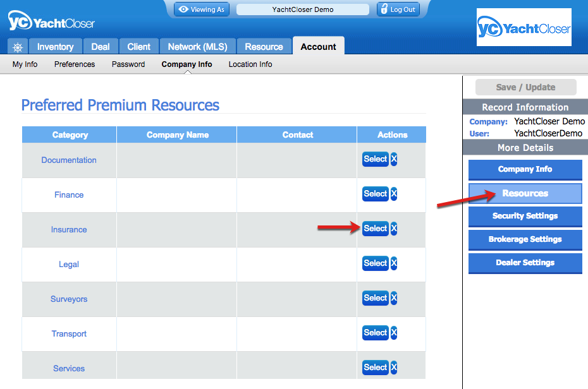Select a Legal resource
Image resolution: width=588 pixels, height=389 pixels.
376,263
